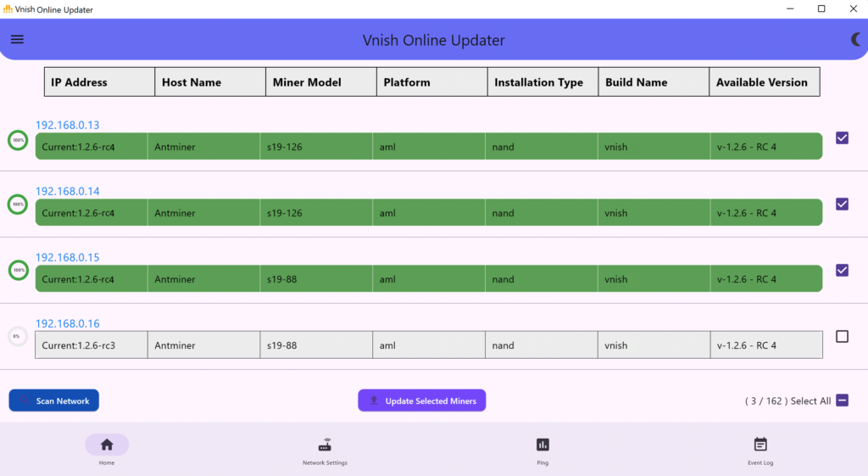868x476 pixels.
Task: Open the Event Log tab
Action: pos(760,450)
